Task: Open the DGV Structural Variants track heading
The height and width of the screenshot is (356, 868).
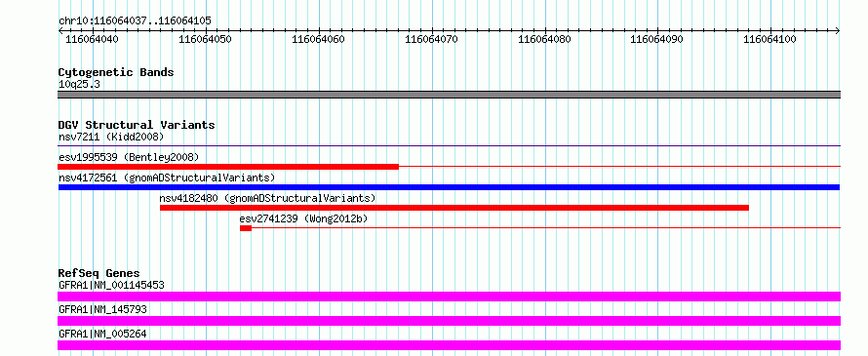Action: [x=137, y=125]
